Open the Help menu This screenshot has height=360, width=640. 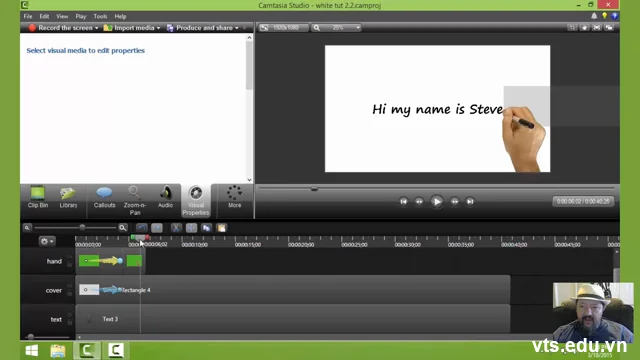[x=120, y=16]
